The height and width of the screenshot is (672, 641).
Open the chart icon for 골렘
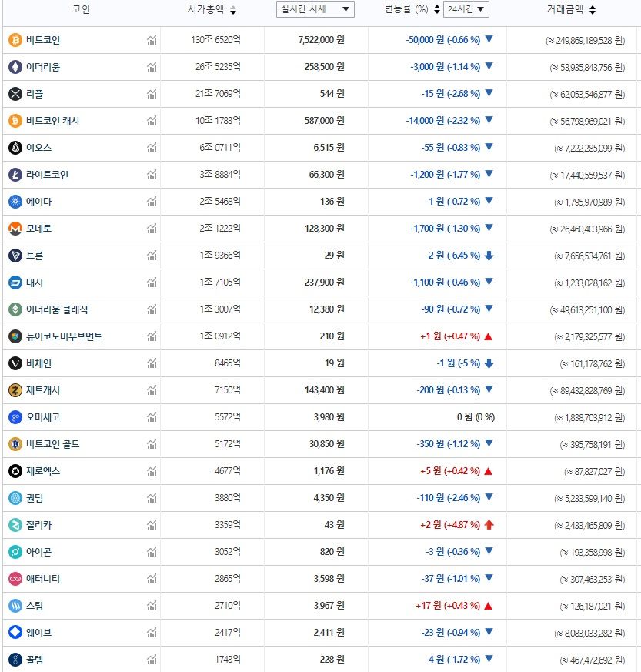click(152, 660)
